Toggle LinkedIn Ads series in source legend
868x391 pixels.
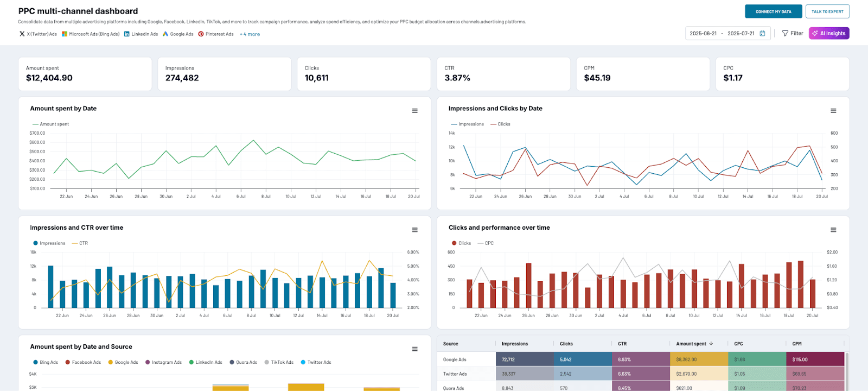pyautogui.click(x=206, y=362)
